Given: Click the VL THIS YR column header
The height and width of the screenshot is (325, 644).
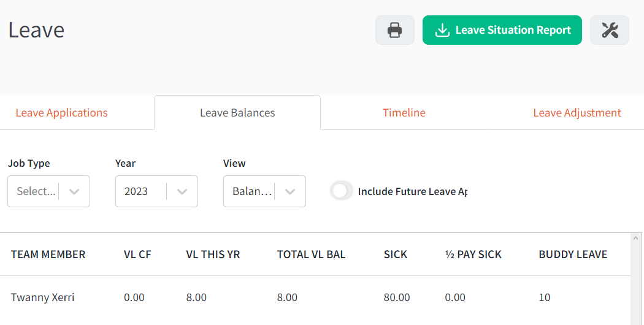Looking at the screenshot, I should [213, 254].
